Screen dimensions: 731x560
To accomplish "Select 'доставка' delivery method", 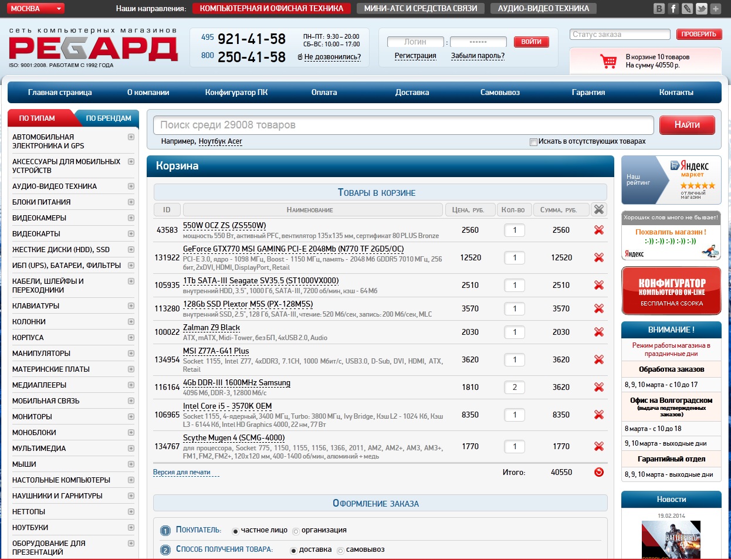I will [x=293, y=551].
